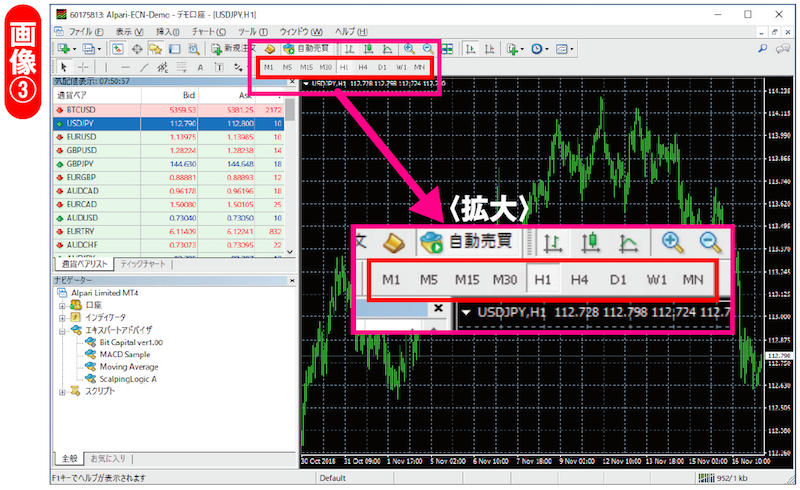This screenshot has width=800, height=490.
Task: Toggle chart shift icon with red arrow
Action: (489, 49)
